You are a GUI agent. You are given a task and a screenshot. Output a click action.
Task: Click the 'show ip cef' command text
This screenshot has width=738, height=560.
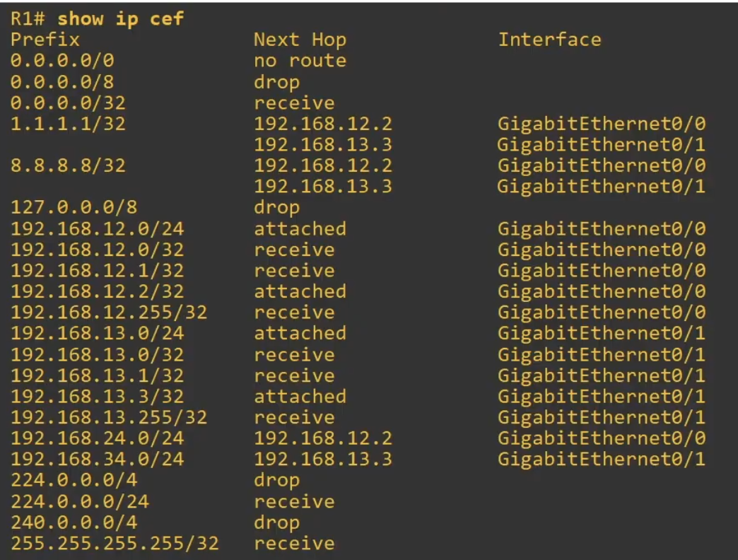pos(121,18)
